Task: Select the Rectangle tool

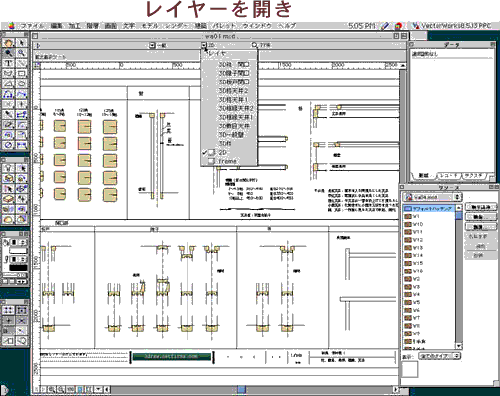Action: pos(21,73)
